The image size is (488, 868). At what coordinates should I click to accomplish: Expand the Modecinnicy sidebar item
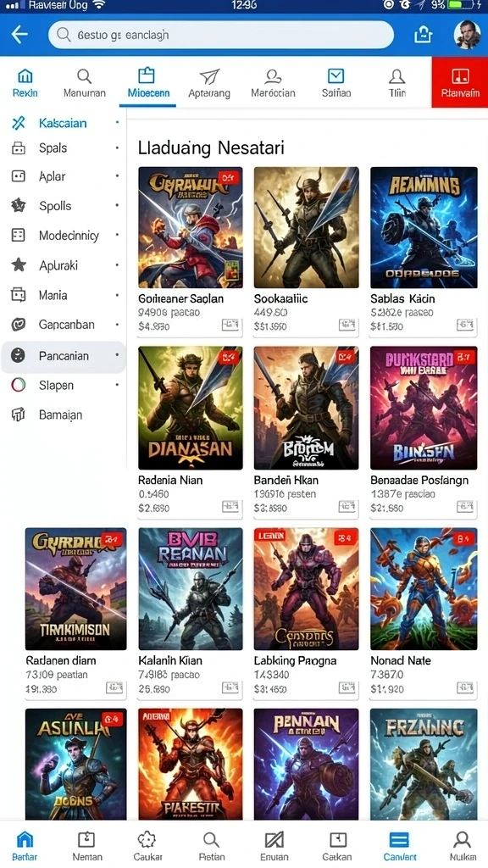[x=64, y=236]
